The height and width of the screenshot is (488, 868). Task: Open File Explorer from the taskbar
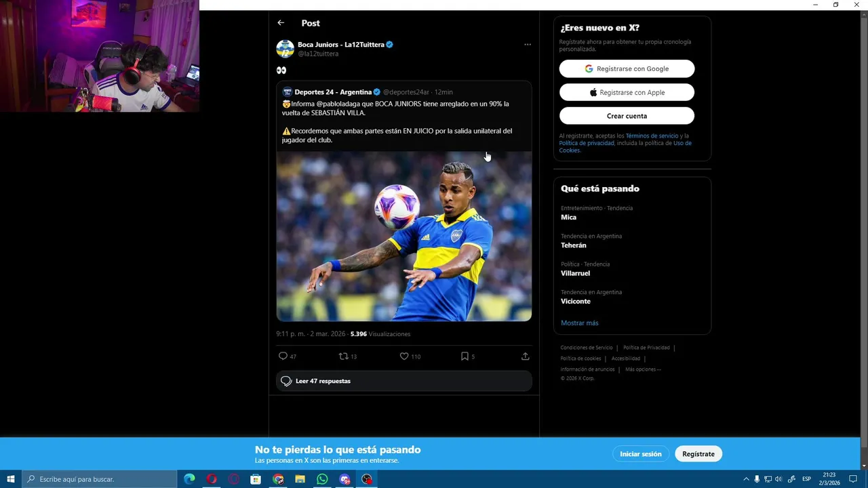300,479
